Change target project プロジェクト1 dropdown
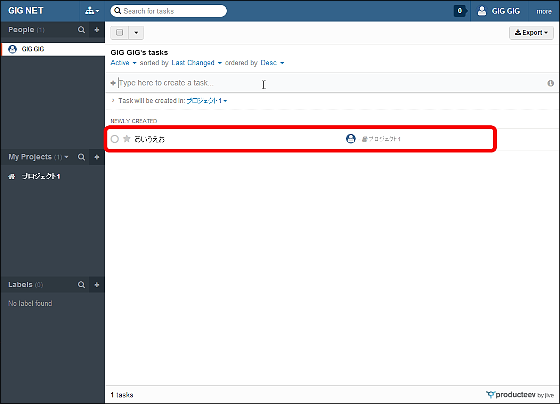Image resolution: width=560 pixels, height=404 pixels. [x=207, y=101]
